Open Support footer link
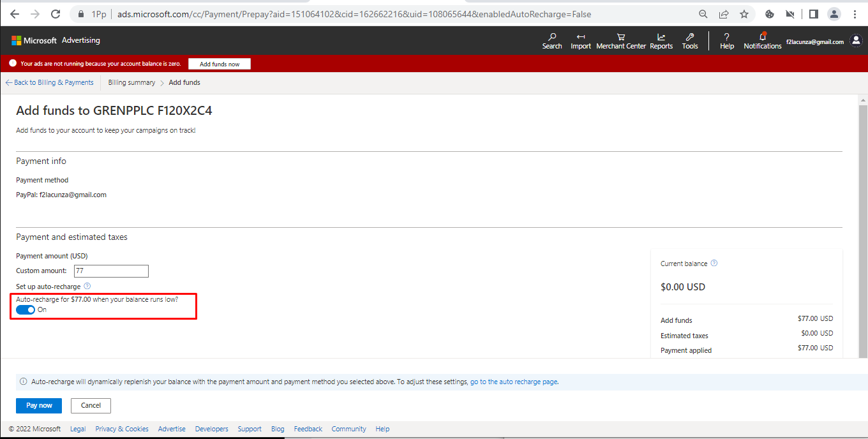868x439 pixels. (x=250, y=429)
